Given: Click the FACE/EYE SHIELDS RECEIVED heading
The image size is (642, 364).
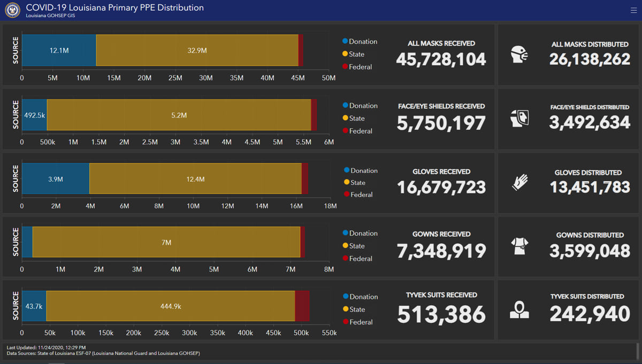Looking at the screenshot, I should (441, 106).
